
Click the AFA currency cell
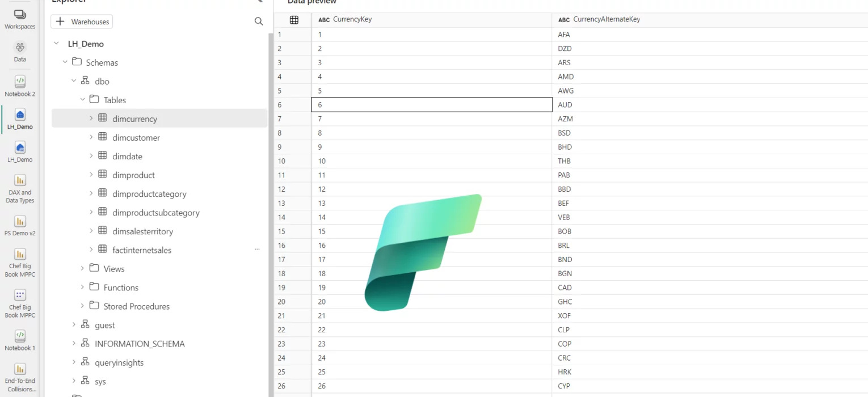coord(710,35)
